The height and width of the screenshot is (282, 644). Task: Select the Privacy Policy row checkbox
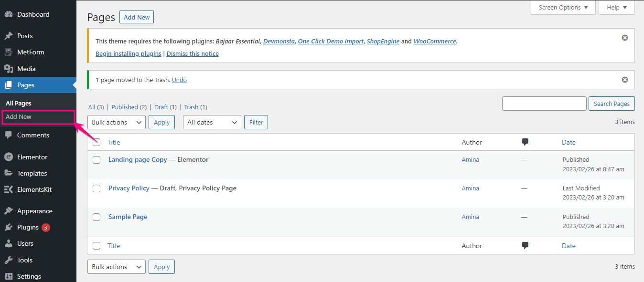click(97, 188)
